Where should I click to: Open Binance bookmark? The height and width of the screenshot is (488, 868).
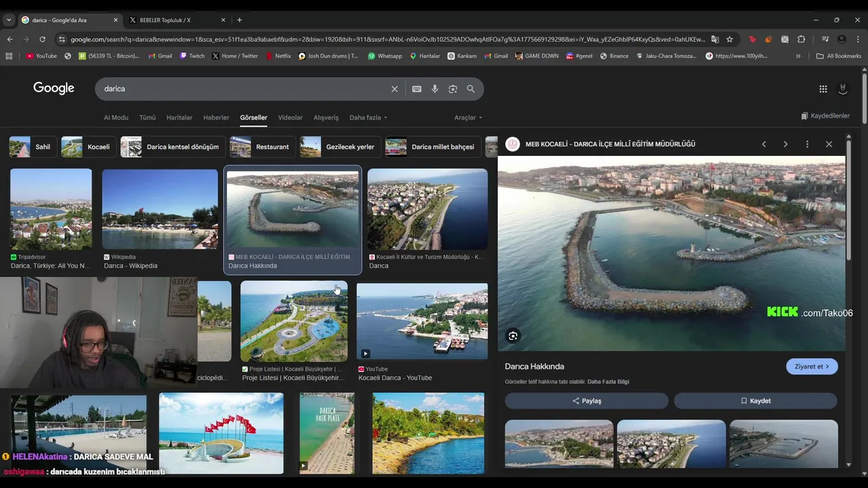coord(614,56)
